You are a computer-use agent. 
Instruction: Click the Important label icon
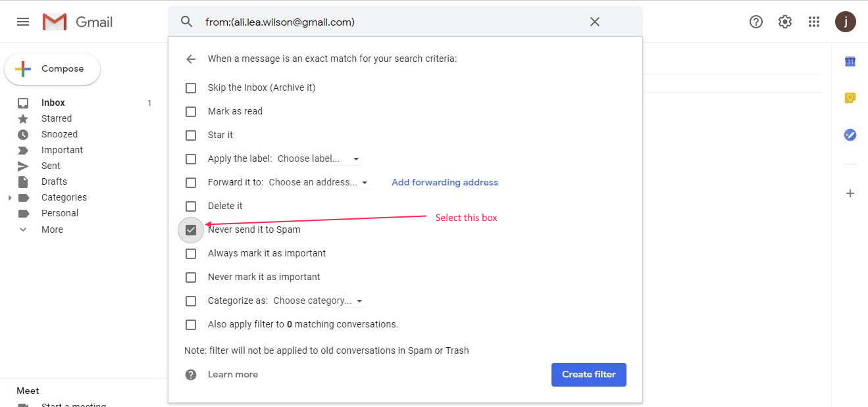pyautogui.click(x=23, y=150)
